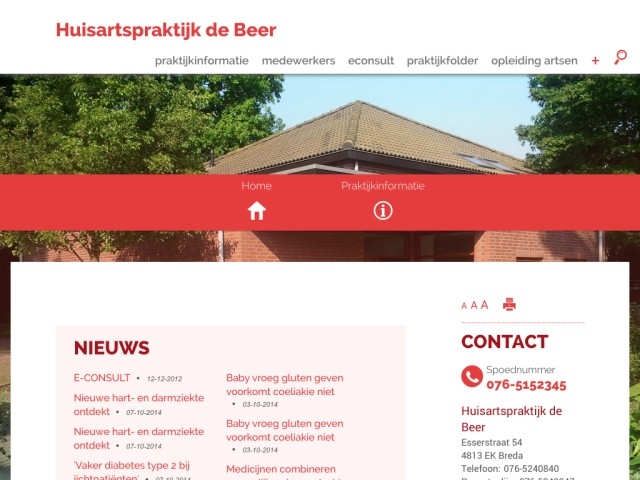Print the page with printer icon

509,304
